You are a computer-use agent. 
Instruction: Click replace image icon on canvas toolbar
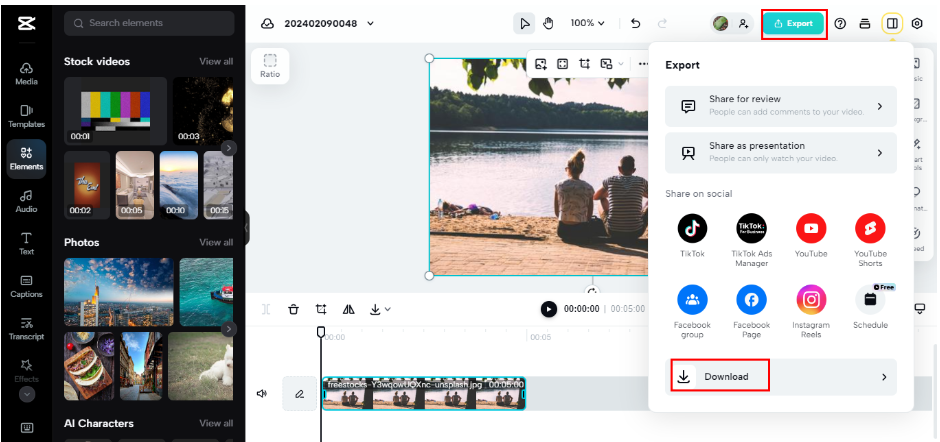tap(541, 64)
